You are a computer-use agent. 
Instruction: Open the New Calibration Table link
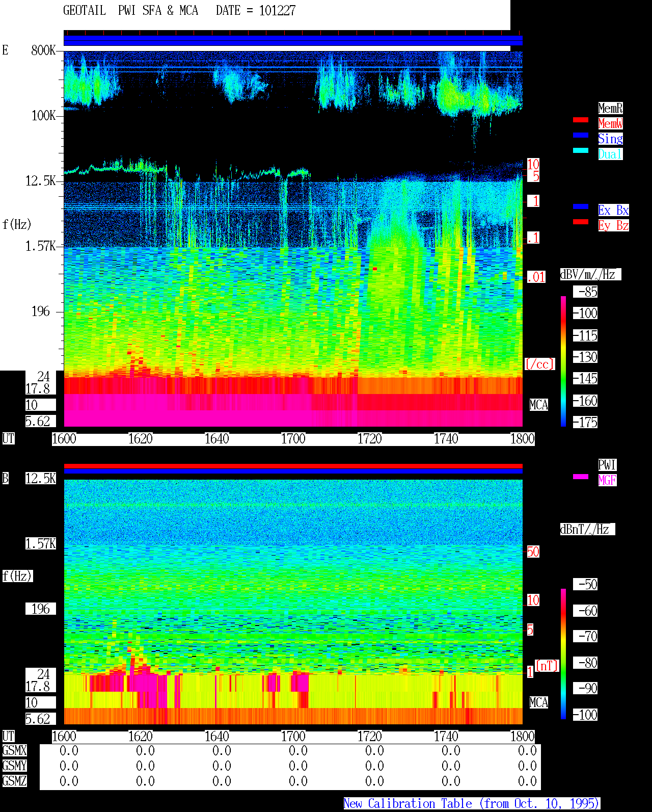[x=472, y=804]
